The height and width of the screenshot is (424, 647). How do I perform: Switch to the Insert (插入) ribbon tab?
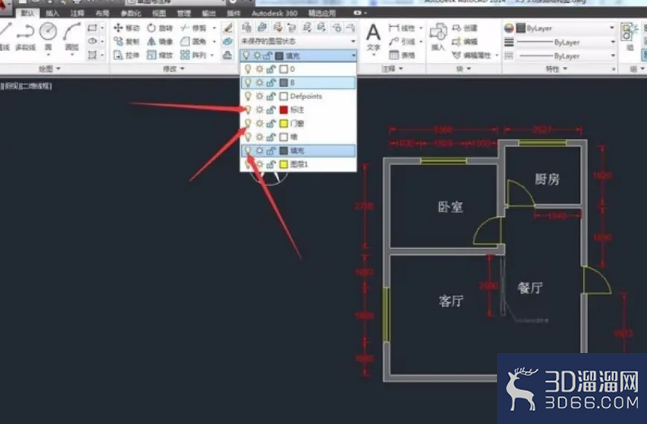(x=52, y=13)
